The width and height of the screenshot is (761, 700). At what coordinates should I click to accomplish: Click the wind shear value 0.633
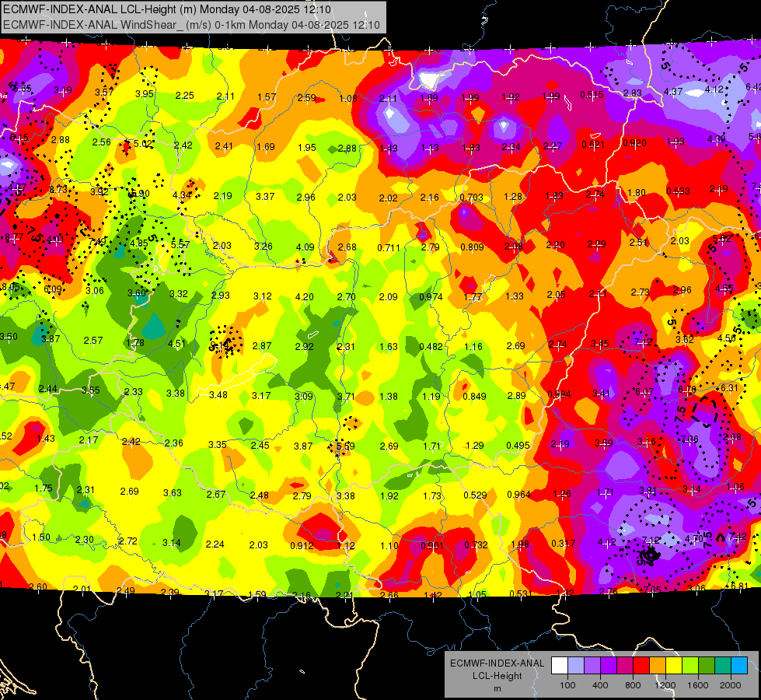tap(678, 191)
